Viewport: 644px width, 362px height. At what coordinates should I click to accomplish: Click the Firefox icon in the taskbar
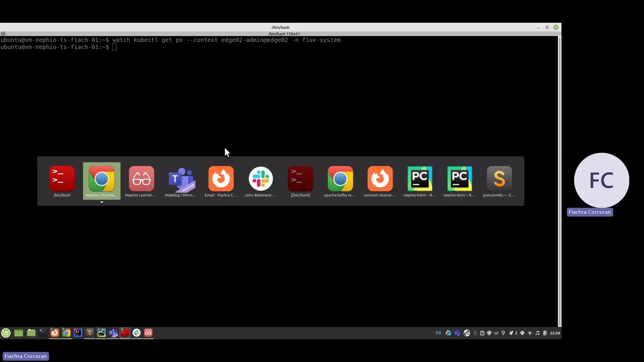tap(54, 333)
